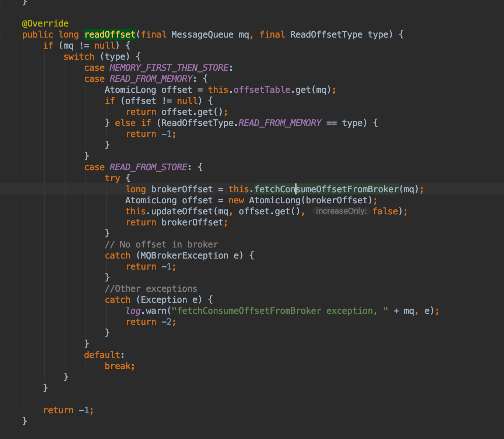The image size is (504, 439).
Task: Click 'new AtomicLong(brokerOffset)' constructor call
Action: (x=300, y=200)
